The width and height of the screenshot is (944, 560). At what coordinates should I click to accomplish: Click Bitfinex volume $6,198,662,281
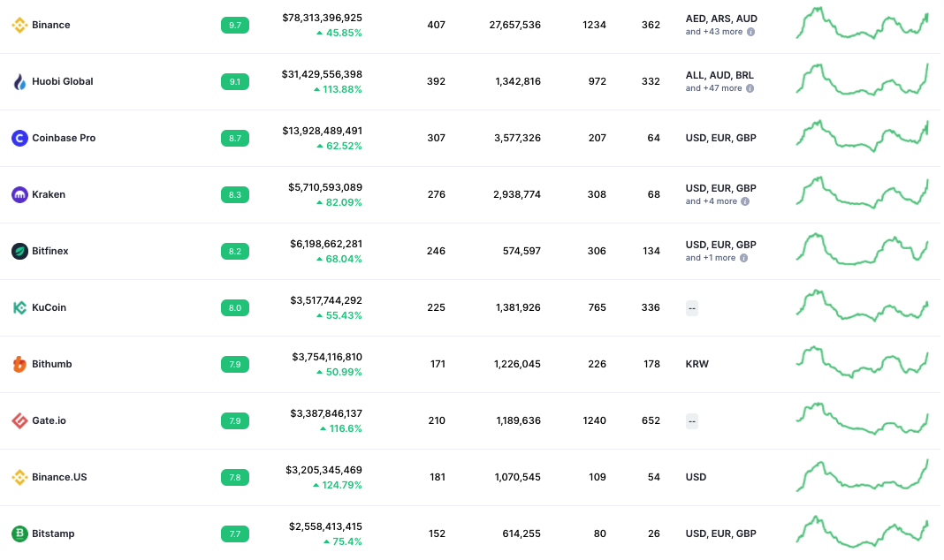click(325, 244)
